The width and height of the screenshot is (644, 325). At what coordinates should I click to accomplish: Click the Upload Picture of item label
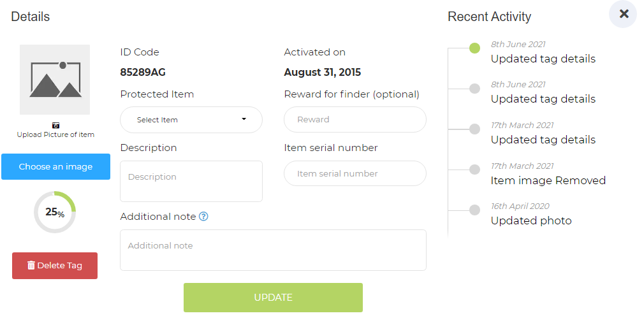pos(55,134)
